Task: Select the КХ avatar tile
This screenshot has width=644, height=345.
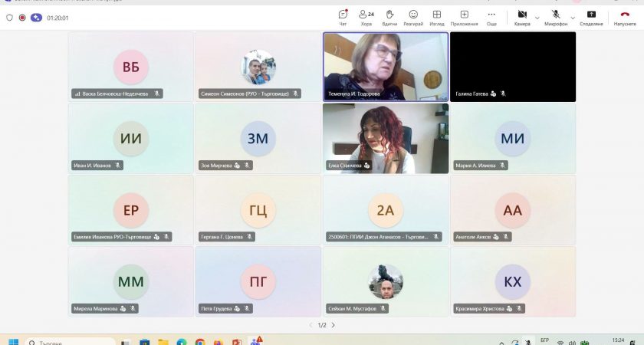Action: point(513,282)
